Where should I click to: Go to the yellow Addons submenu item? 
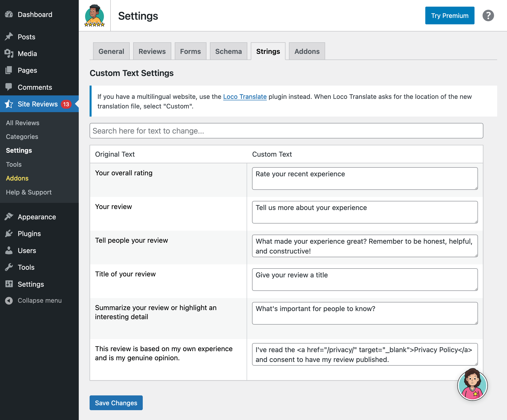click(x=17, y=178)
